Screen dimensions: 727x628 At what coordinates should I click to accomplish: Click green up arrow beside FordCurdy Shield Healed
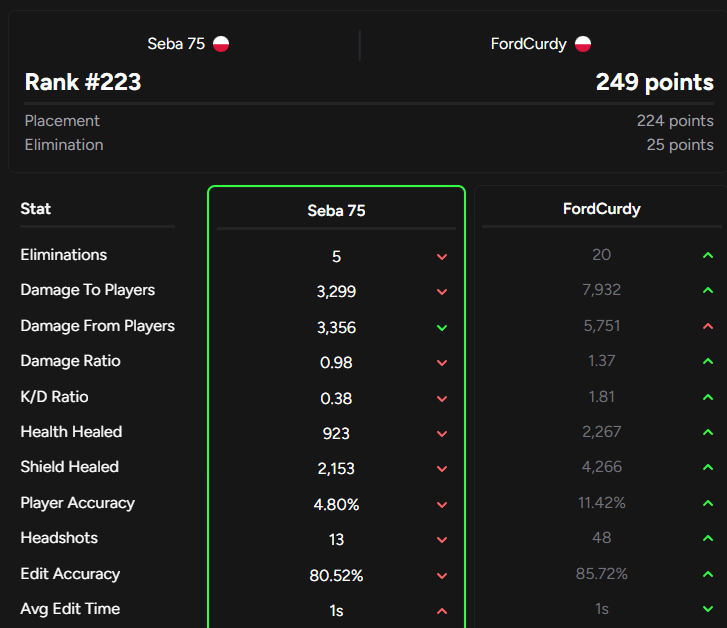point(708,467)
